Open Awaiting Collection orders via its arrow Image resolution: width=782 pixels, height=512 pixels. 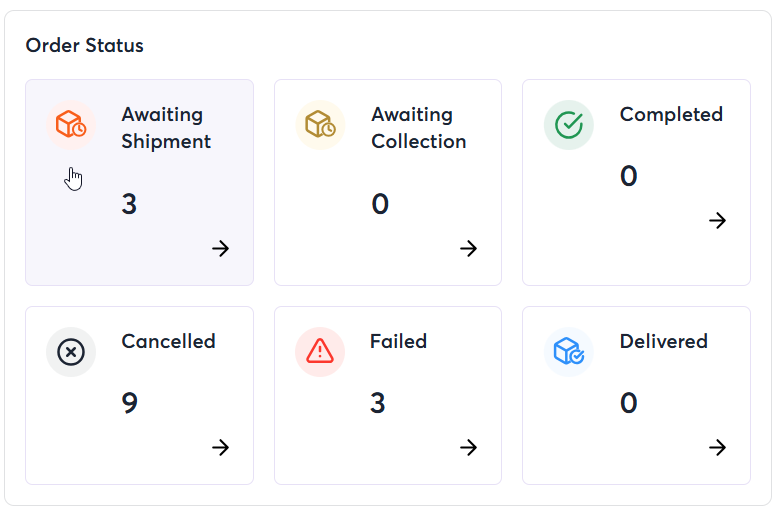click(x=469, y=248)
